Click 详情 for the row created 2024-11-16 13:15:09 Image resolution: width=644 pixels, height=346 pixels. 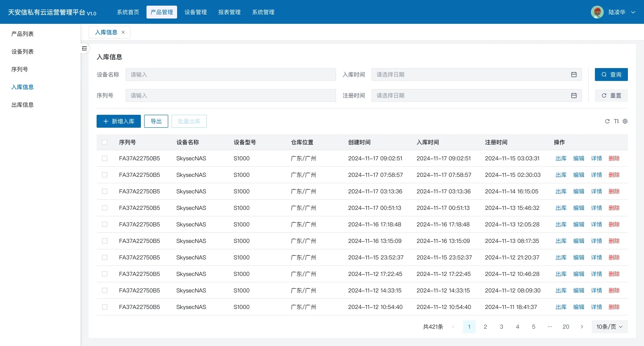[597, 241]
